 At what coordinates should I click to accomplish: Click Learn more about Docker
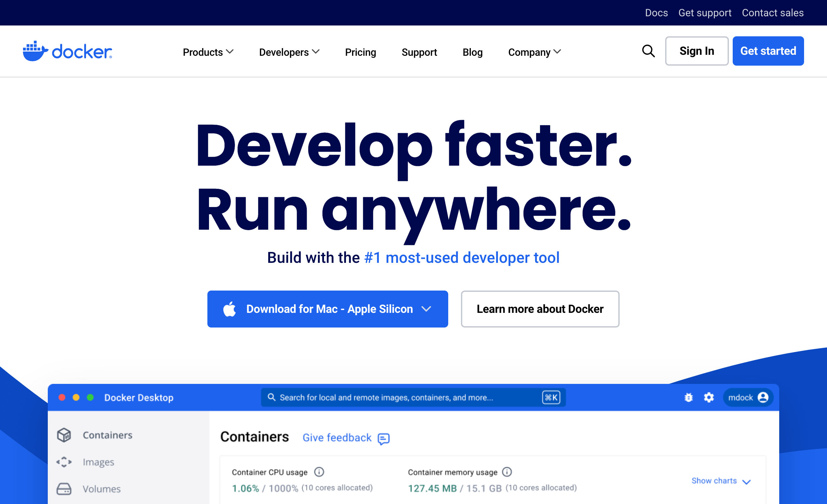(540, 309)
